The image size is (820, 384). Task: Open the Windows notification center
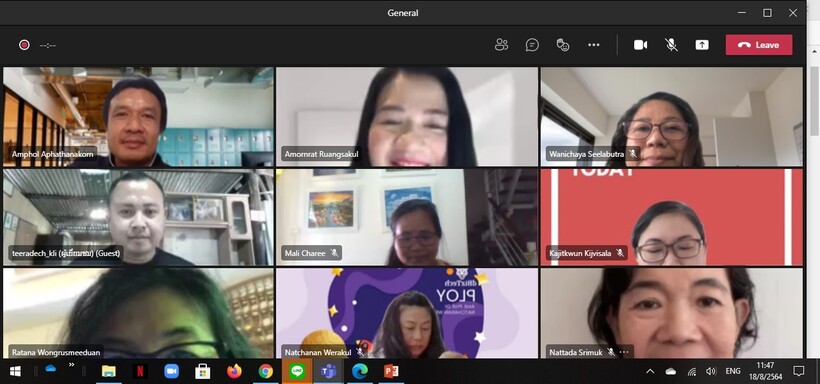click(799, 371)
